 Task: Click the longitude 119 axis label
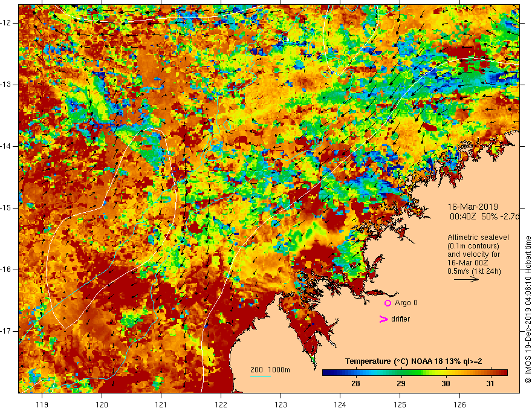pyautogui.click(x=42, y=404)
